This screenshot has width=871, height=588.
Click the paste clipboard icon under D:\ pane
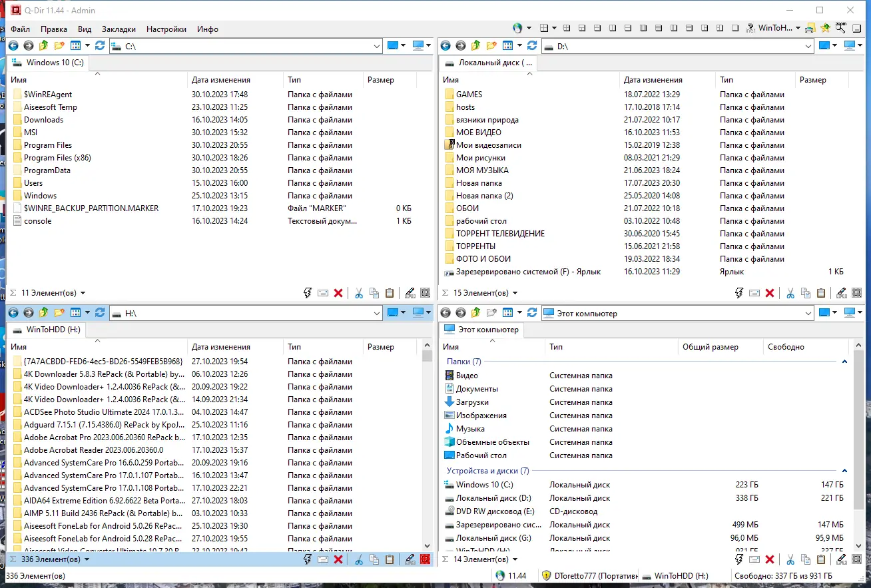pyautogui.click(x=822, y=293)
